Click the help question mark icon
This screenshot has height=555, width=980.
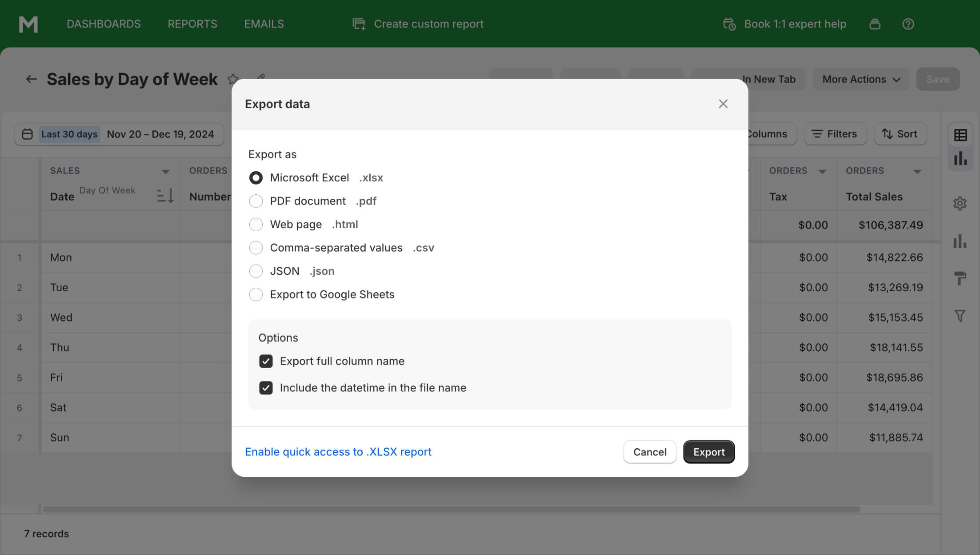click(x=908, y=24)
